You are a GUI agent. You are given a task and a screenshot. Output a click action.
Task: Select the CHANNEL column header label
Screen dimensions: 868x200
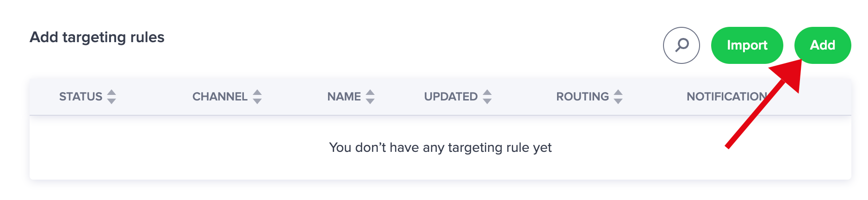(x=220, y=97)
